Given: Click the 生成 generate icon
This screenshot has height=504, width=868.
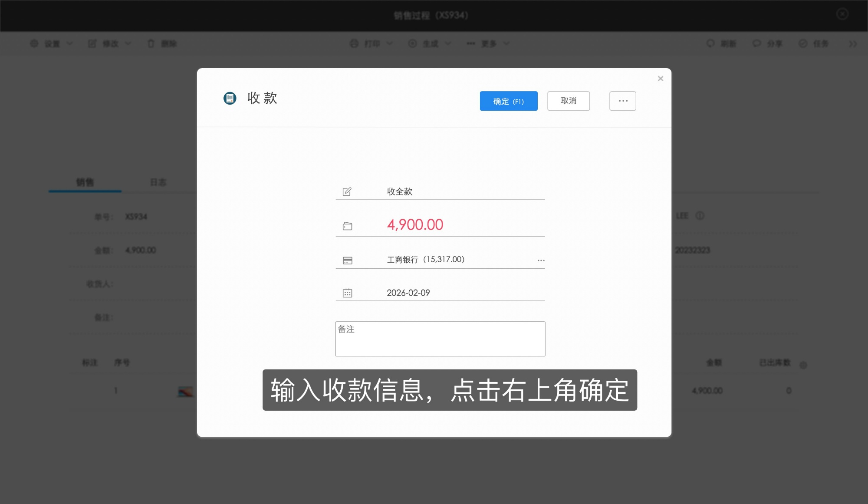Looking at the screenshot, I should coord(413,43).
